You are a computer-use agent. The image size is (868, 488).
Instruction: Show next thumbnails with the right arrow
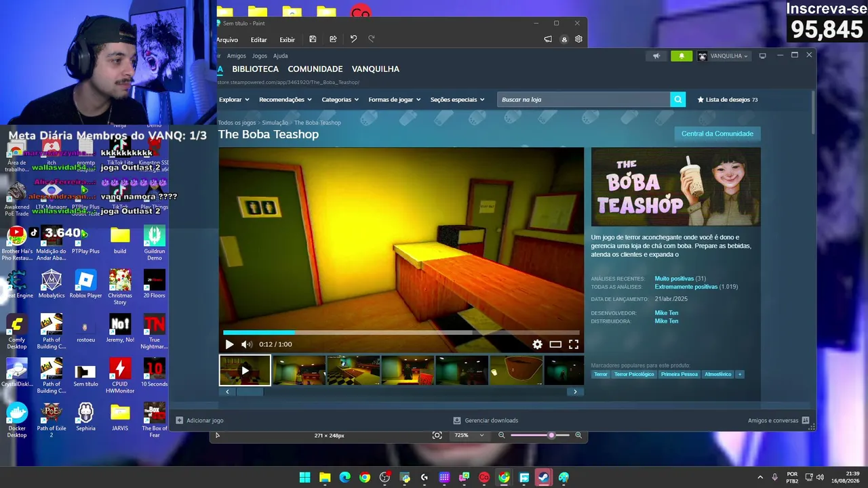(x=575, y=392)
